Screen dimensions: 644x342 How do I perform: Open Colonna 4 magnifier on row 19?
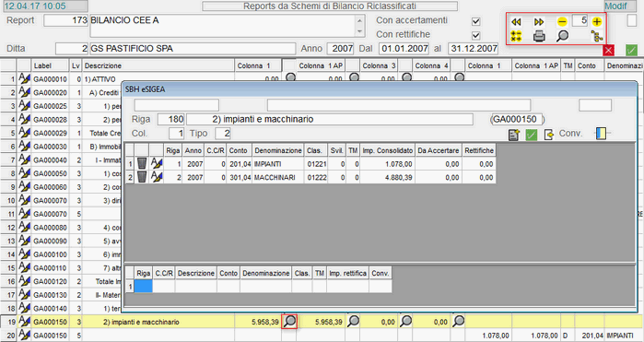click(x=459, y=322)
